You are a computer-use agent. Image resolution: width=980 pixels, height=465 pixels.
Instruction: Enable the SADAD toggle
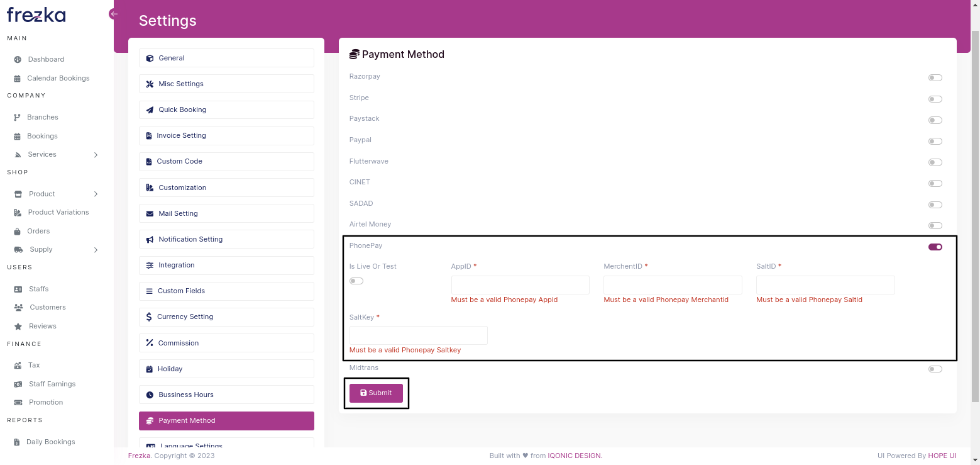click(x=935, y=205)
